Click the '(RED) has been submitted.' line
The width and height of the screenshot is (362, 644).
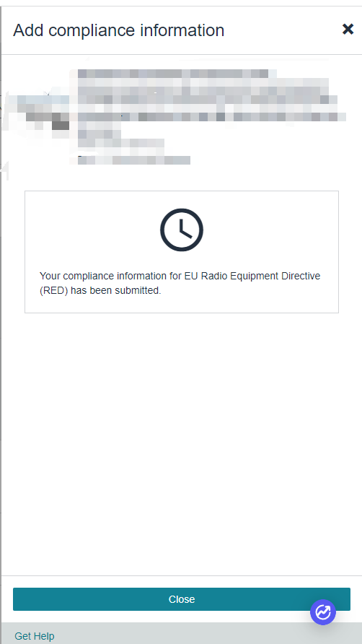tap(100, 290)
